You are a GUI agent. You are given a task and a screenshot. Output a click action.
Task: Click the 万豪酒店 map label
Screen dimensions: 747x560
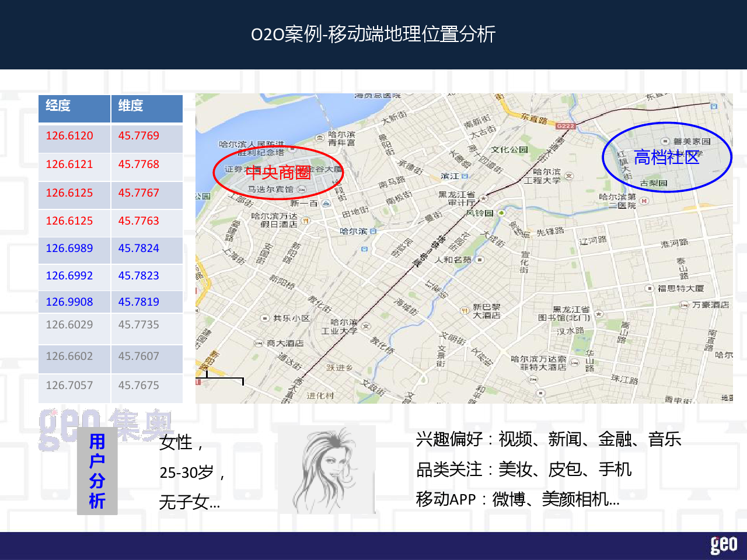(x=710, y=305)
